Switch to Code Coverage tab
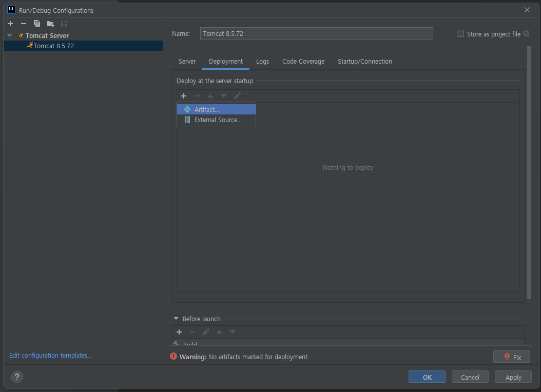This screenshot has height=392, width=541. [x=303, y=62]
